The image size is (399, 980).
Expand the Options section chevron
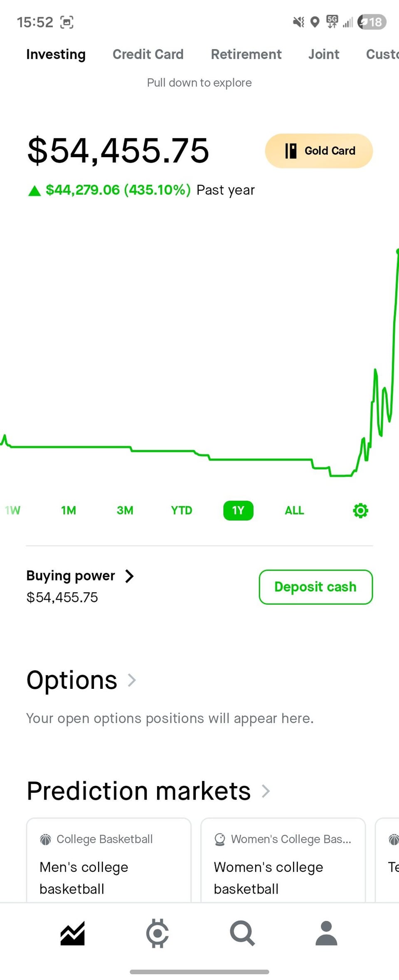[132, 680]
